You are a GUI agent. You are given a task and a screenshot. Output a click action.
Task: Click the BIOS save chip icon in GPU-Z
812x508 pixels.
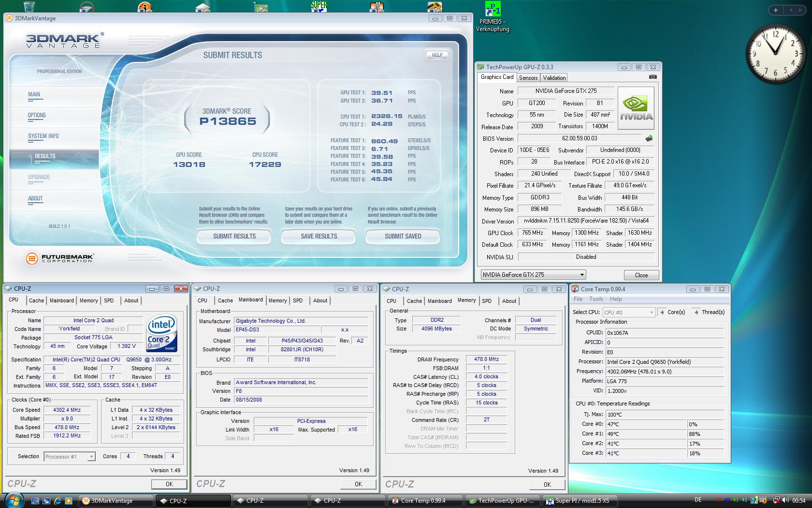pos(649,138)
